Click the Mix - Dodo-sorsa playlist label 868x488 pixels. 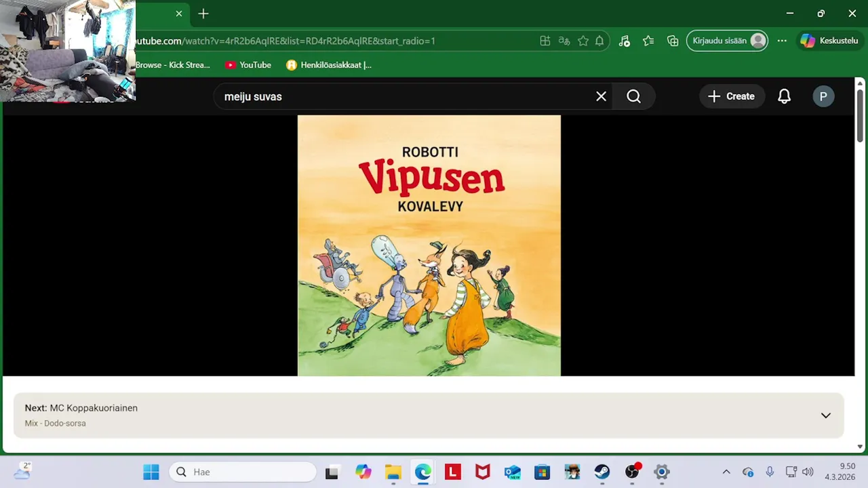[55, 424]
